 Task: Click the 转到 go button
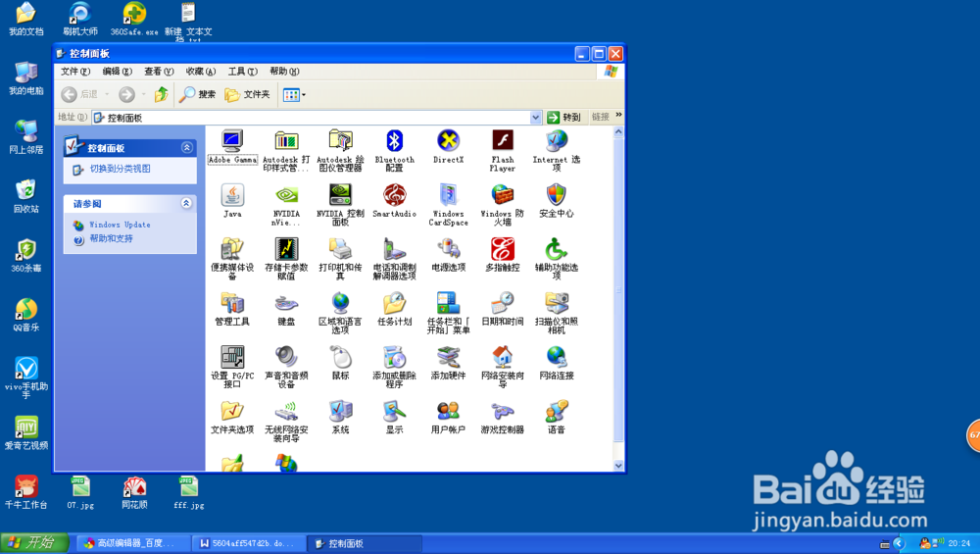click(x=563, y=118)
